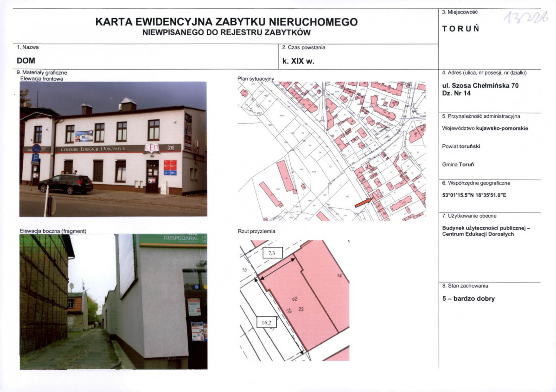Click the dark car in front photo

pyautogui.click(x=65, y=184)
